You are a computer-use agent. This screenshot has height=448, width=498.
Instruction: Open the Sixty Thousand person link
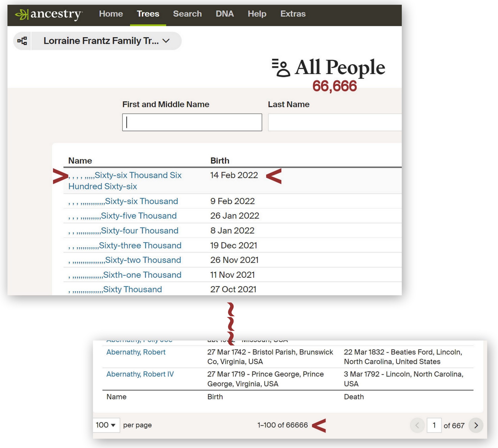(132, 290)
